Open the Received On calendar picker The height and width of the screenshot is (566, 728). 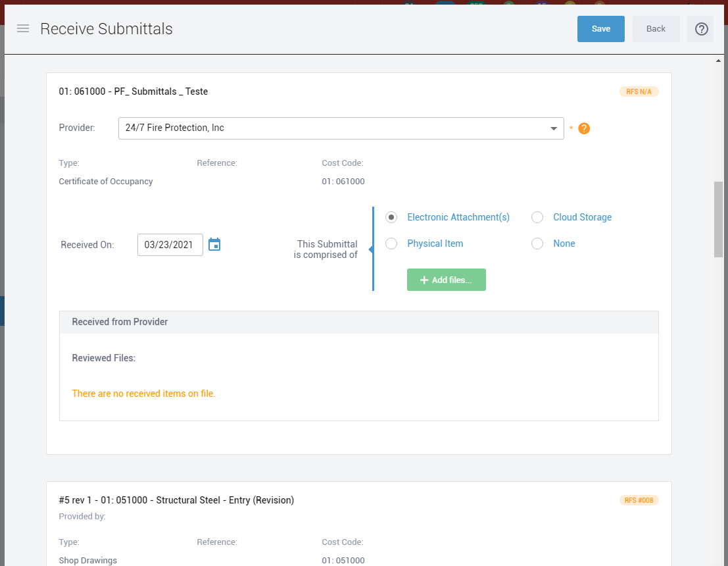[214, 245]
